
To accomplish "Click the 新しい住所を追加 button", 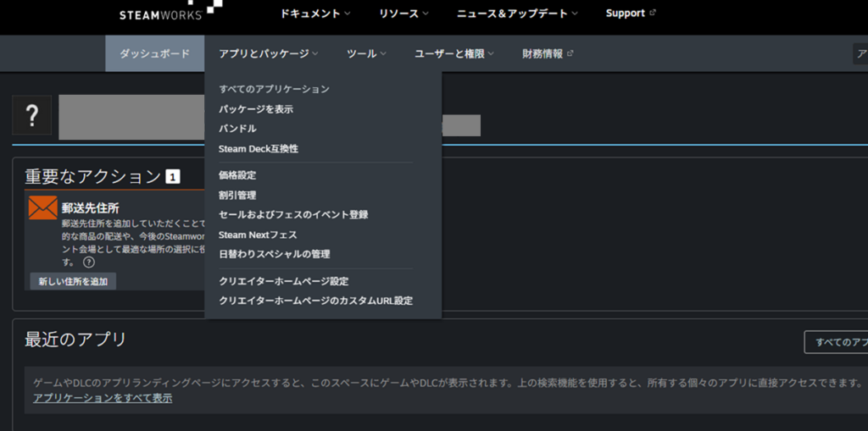I will tap(73, 281).
